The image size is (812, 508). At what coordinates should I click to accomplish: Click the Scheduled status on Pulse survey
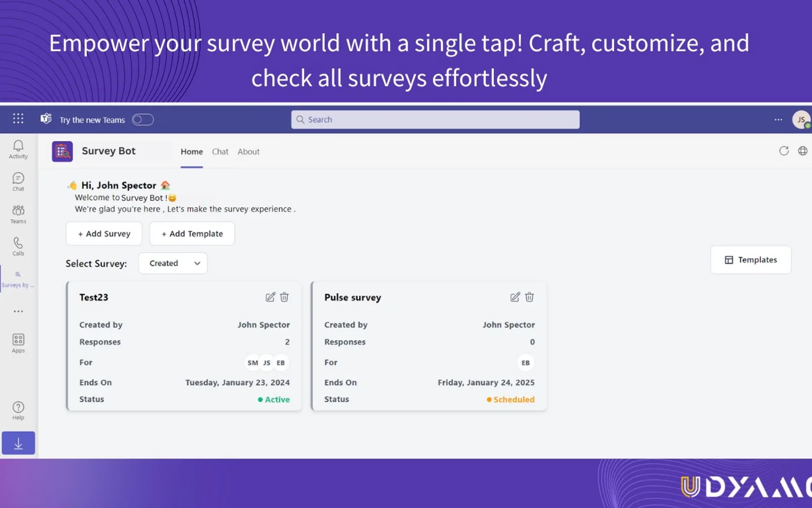click(511, 399)
